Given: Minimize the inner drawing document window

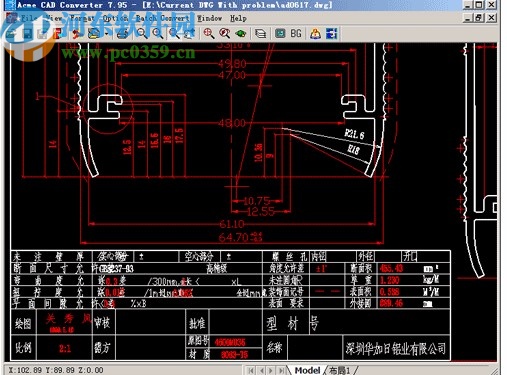Looking at the screenshot, I should point(467,18).
